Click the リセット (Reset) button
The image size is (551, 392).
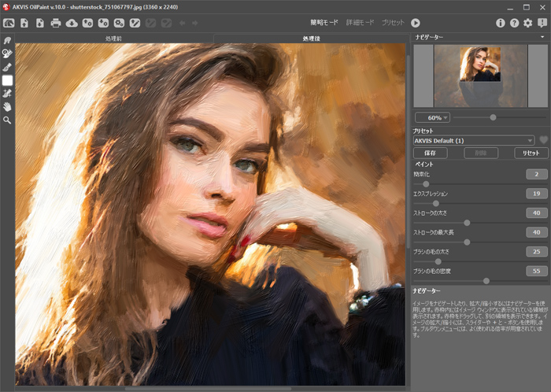(x=531, y=153)
